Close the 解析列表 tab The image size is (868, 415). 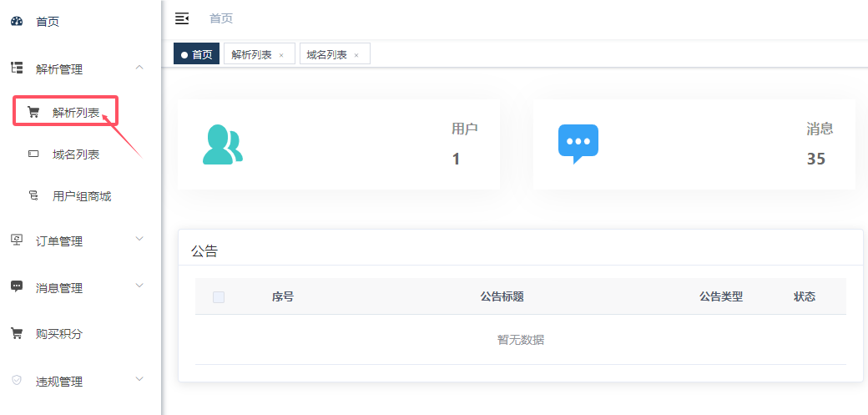pos(281,55)
